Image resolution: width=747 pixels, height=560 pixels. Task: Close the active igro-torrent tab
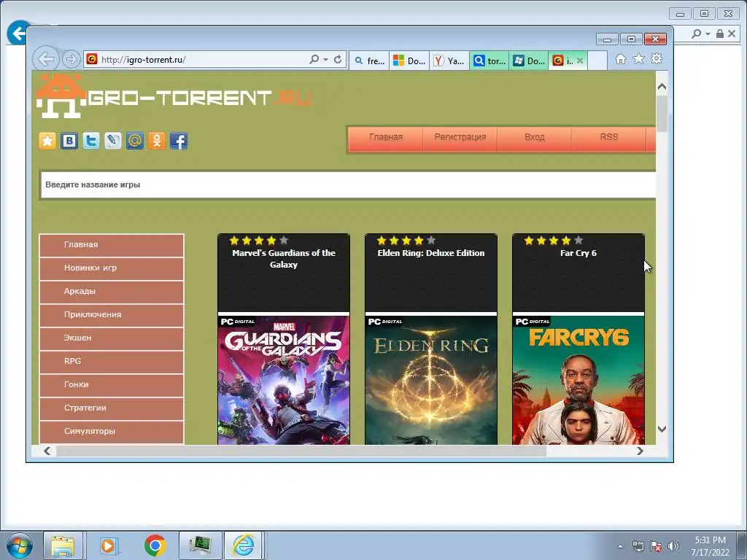point(580,61)
